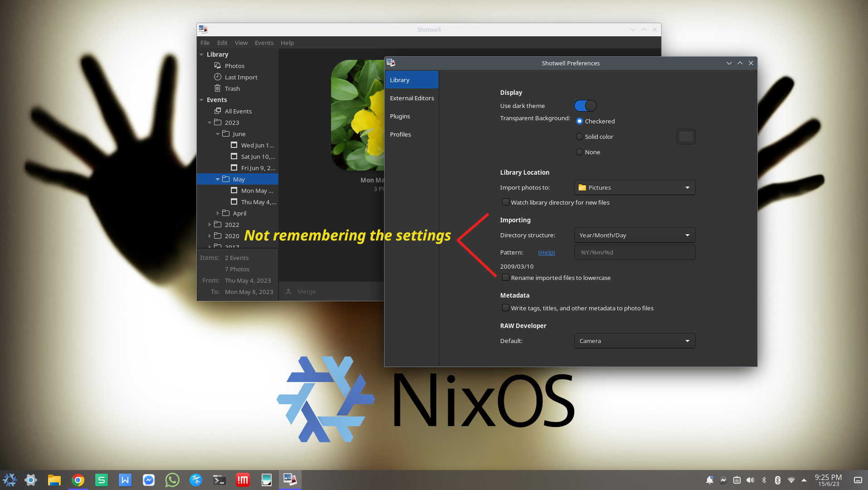Open the Edit menu in Shotwell
The width and height of the screenshot is (868, 490).
click(x=222, y=43)
